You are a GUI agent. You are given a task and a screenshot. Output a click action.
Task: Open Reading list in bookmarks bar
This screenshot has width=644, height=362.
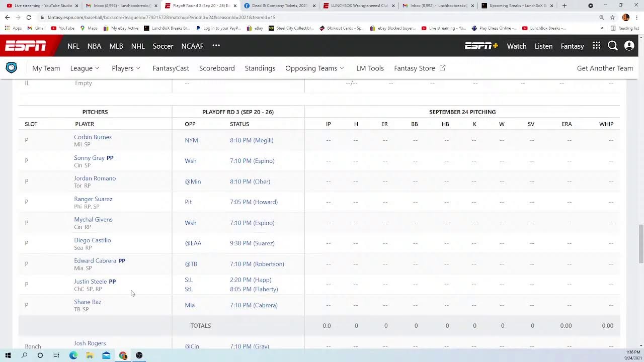pyautogui.click(x=624, y=28)
